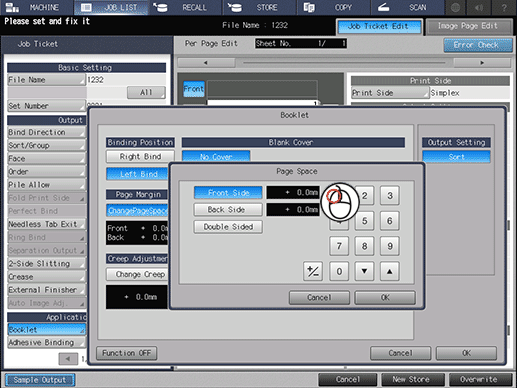This screenshot has height=388, width=517.
Task: Tap keypad number 3
Action: point(390,196)
